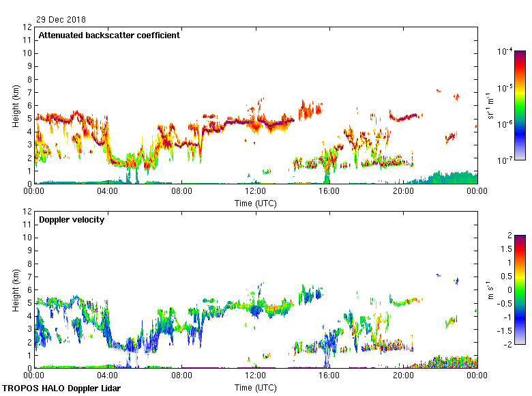Select 20:00 tick on the Doppler velocity time axis
Screen dimensions: 532x396
coord(402,376)
